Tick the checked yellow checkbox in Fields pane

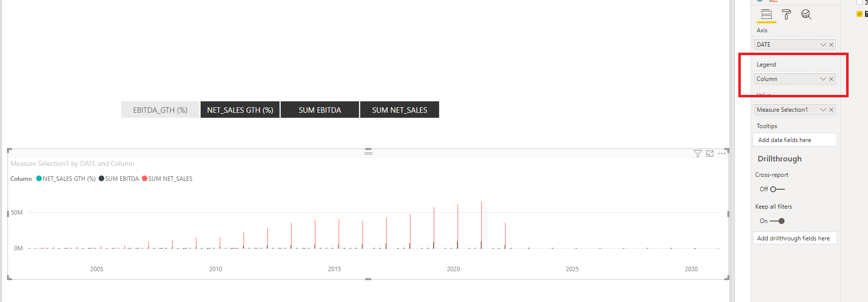coord(859,14)
